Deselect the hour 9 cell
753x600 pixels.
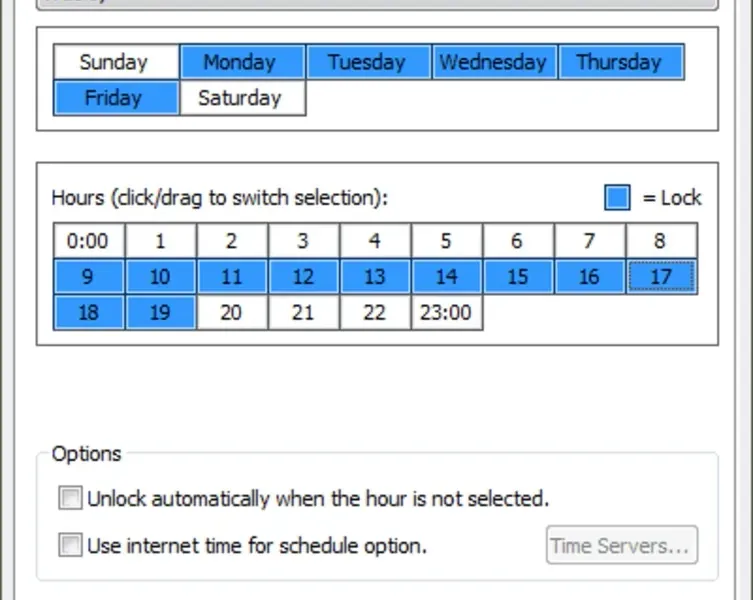pos(88,277)
